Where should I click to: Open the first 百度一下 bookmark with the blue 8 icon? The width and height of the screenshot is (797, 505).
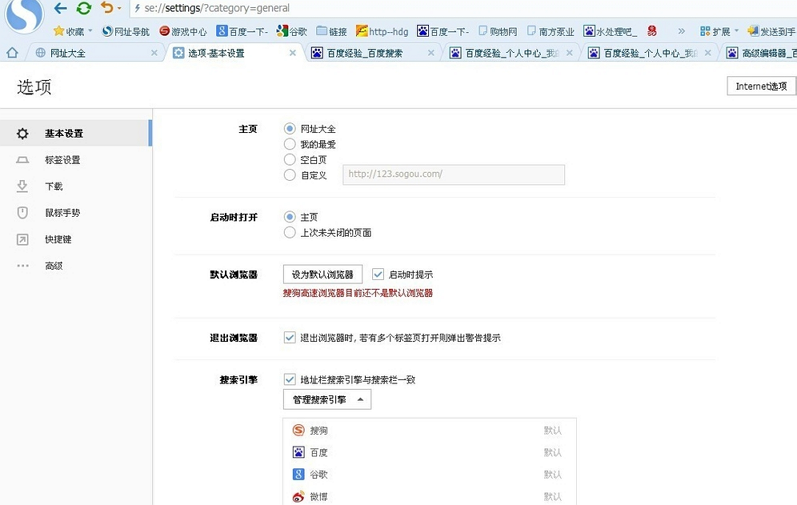(242, 31)
